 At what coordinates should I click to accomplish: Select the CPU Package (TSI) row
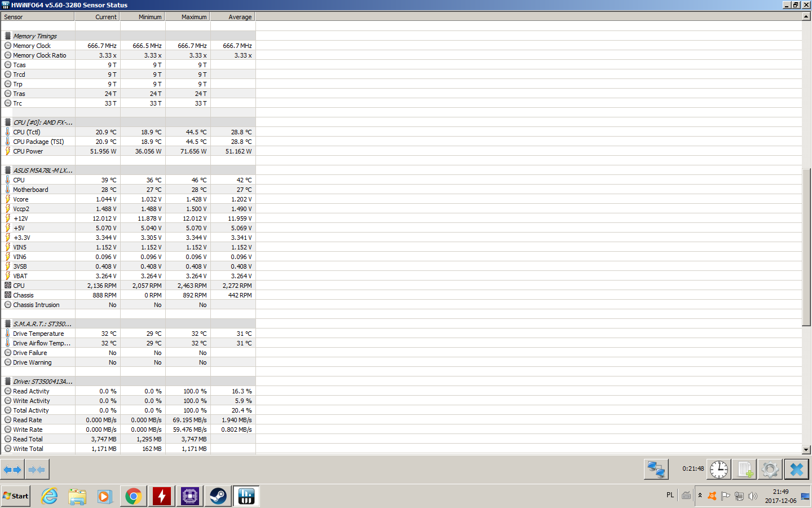(x=128, y=142)
